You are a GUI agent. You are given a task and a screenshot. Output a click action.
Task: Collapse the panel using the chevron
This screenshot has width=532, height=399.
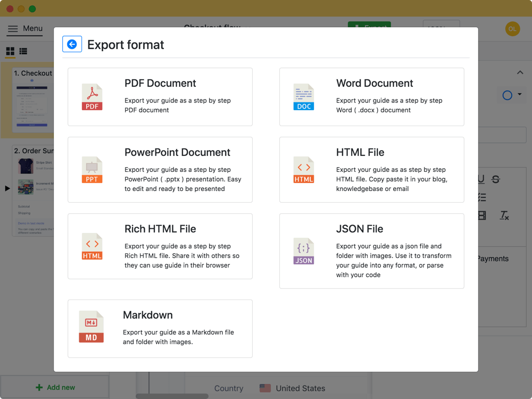(520, 72)
